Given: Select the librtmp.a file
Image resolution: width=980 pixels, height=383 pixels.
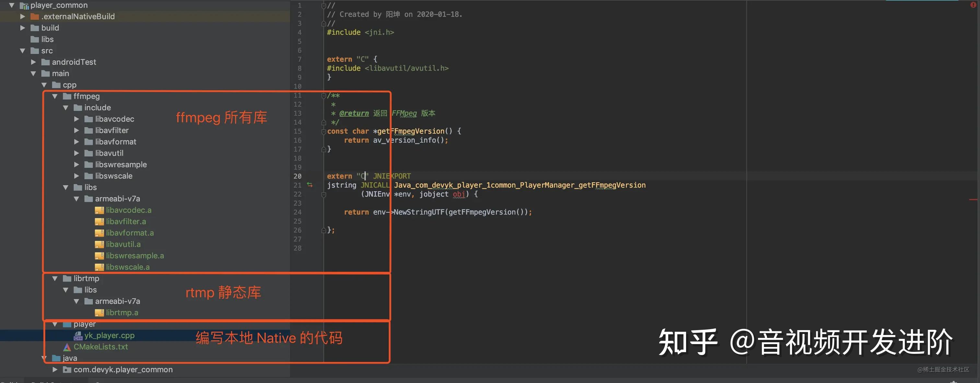Looking at the screenshot, I should click(122, 313).
